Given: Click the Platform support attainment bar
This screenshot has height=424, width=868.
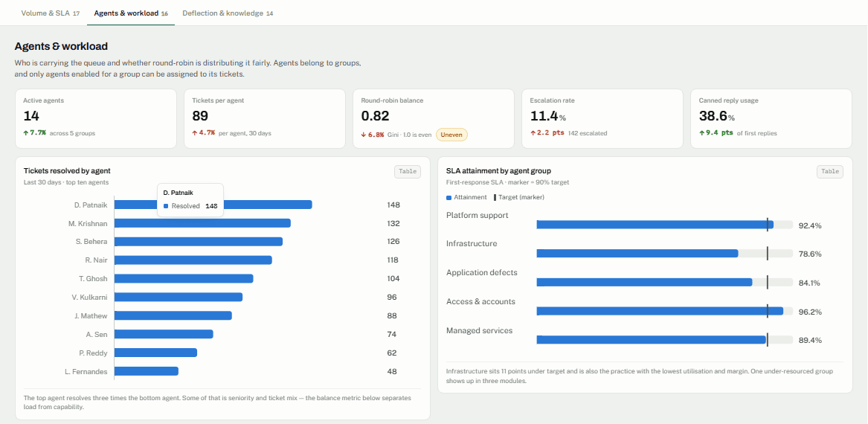Looking at the screenshot, I should 655,224.
